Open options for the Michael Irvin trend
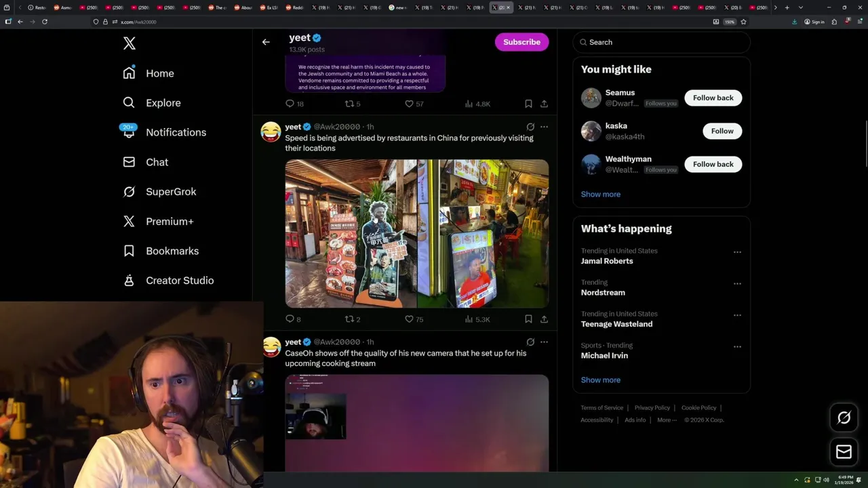The height and width of the screenshot is (488, 868). click(x=737, y=347)
